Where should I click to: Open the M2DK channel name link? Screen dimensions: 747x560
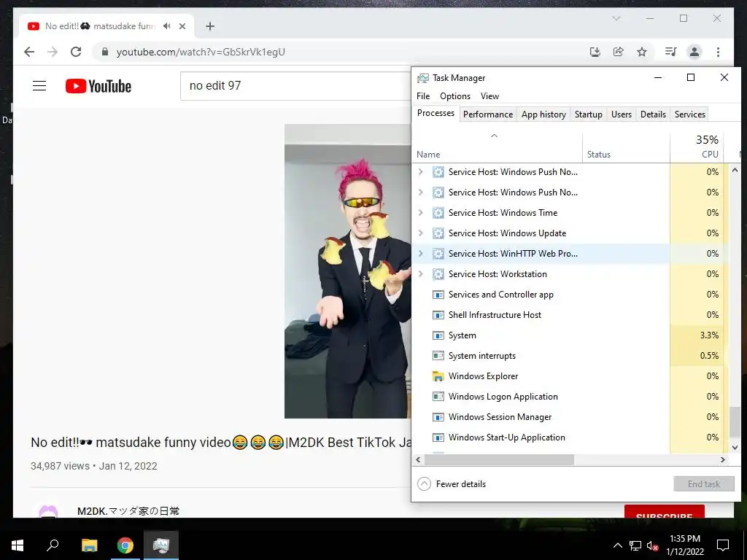click(128, 511)
